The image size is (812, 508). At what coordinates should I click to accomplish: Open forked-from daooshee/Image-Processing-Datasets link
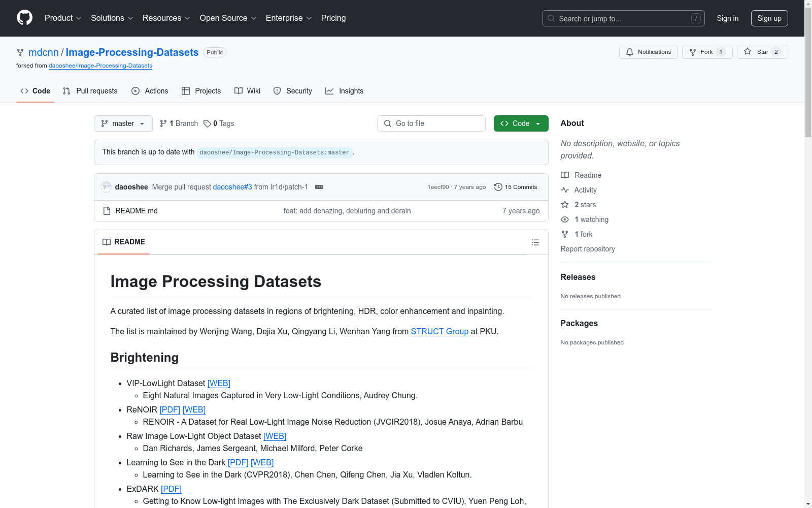tap(100, 66)
